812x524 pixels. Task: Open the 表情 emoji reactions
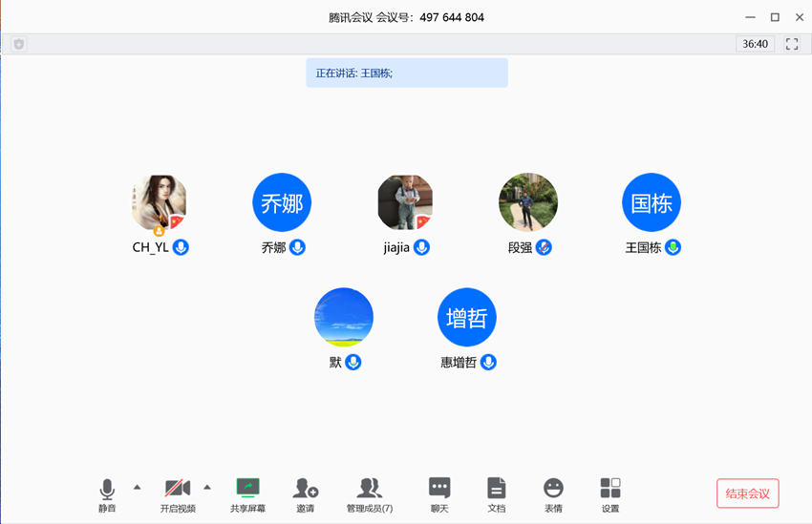coord(553,490)
